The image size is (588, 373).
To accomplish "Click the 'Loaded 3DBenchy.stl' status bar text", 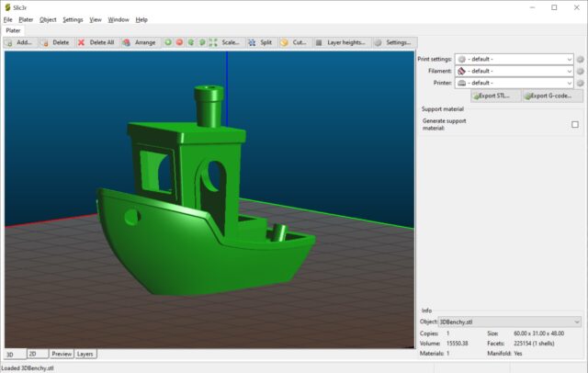I will (28, 368).
